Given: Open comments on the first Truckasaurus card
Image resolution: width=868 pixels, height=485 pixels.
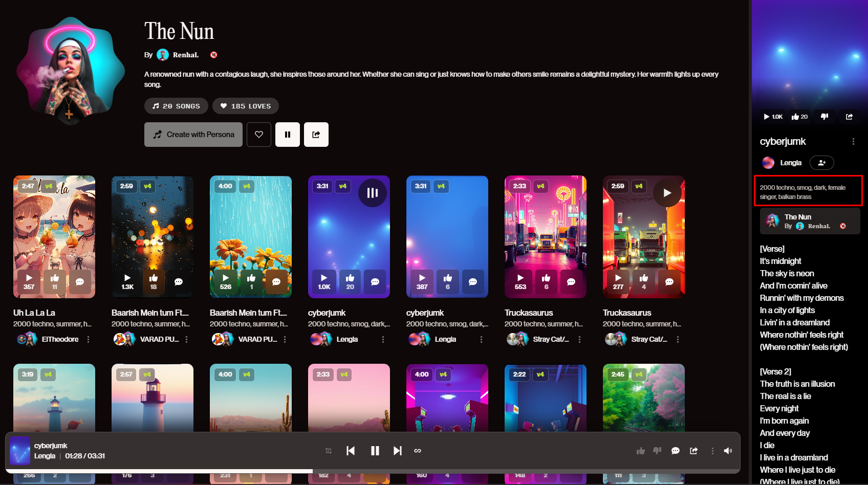Looking at the screenshot, I should coord(571,282).
